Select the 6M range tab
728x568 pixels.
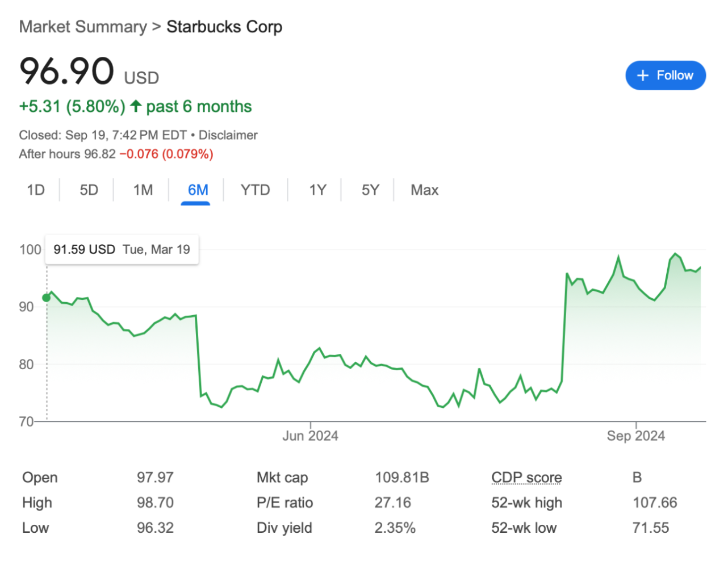pyautogui.click(x=198, y=190)
